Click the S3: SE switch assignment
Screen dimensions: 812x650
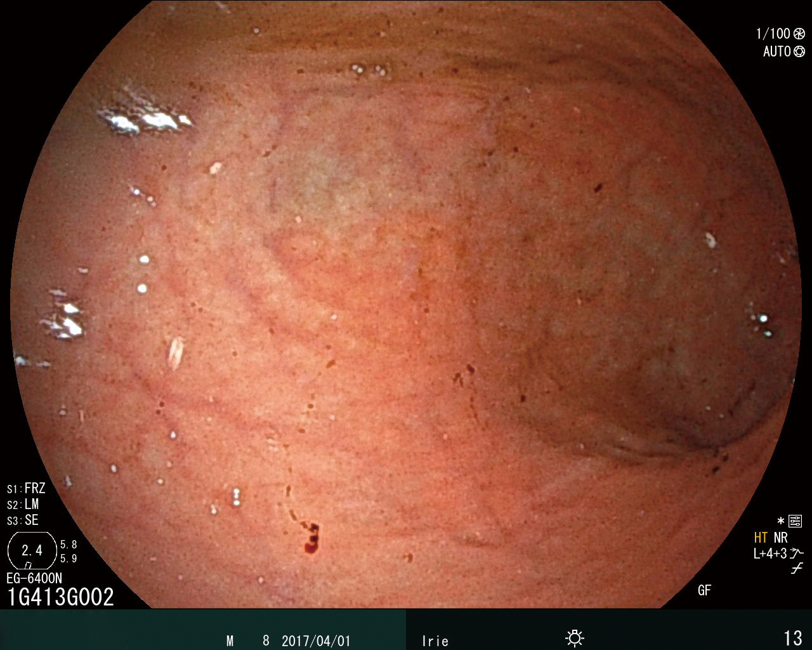coord(23,521)
